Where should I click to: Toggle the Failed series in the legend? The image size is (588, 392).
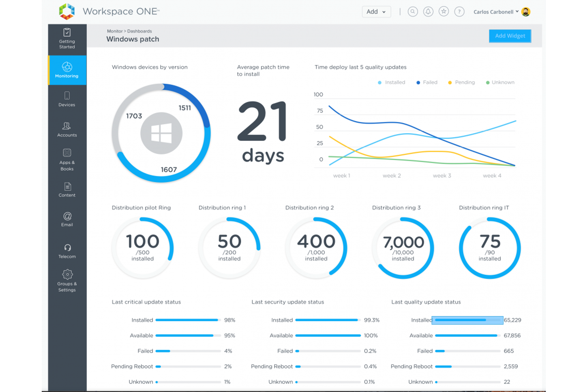[426, 82]
